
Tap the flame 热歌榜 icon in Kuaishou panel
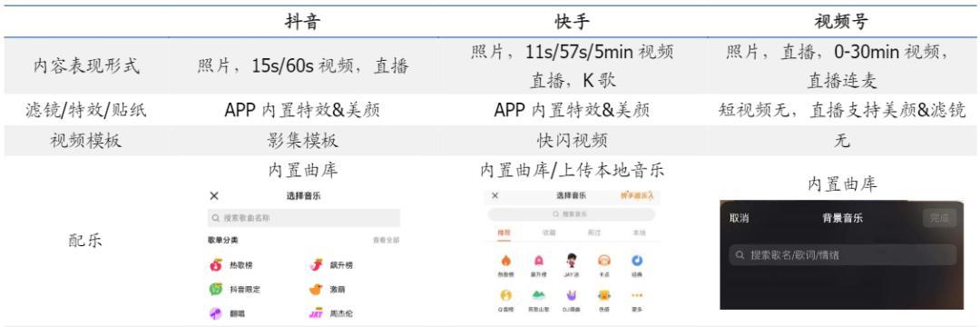click(x=505, y=261)
